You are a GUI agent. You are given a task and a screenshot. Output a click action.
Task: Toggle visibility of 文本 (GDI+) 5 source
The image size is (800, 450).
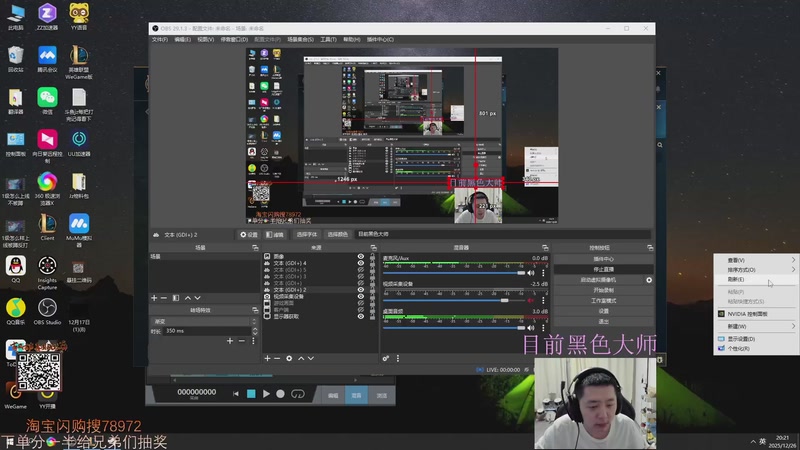click(361, 270)
